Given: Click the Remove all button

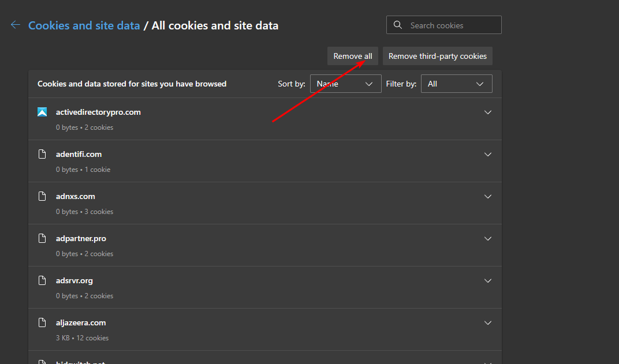Looking at the screenshot, I should [x=353, y=56].
